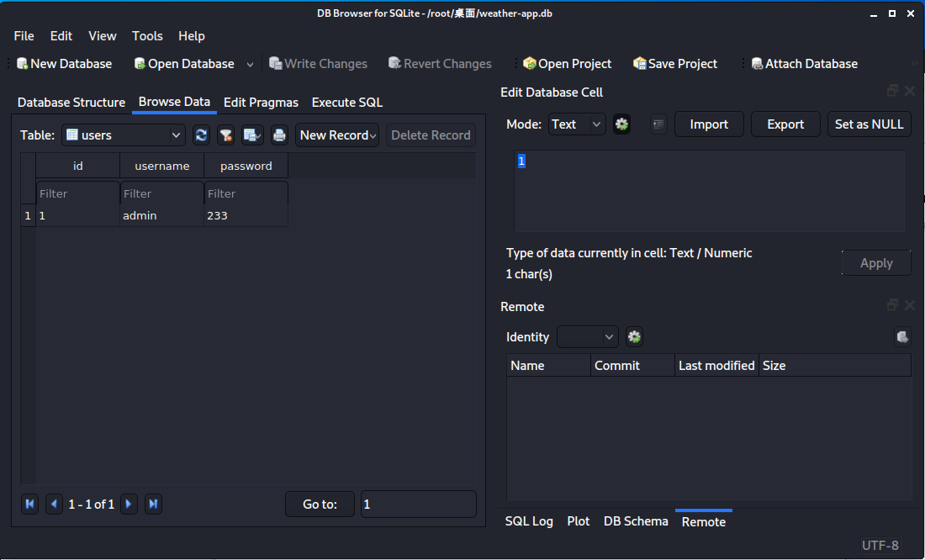Open the Tools menu

pos(147,36)
